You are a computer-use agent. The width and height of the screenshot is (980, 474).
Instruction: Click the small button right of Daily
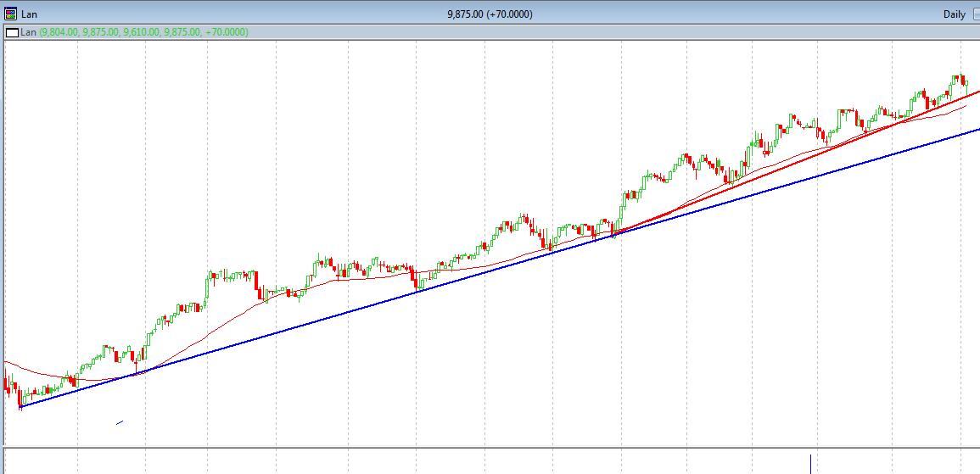pyautogui.click(x=974, y=14)
